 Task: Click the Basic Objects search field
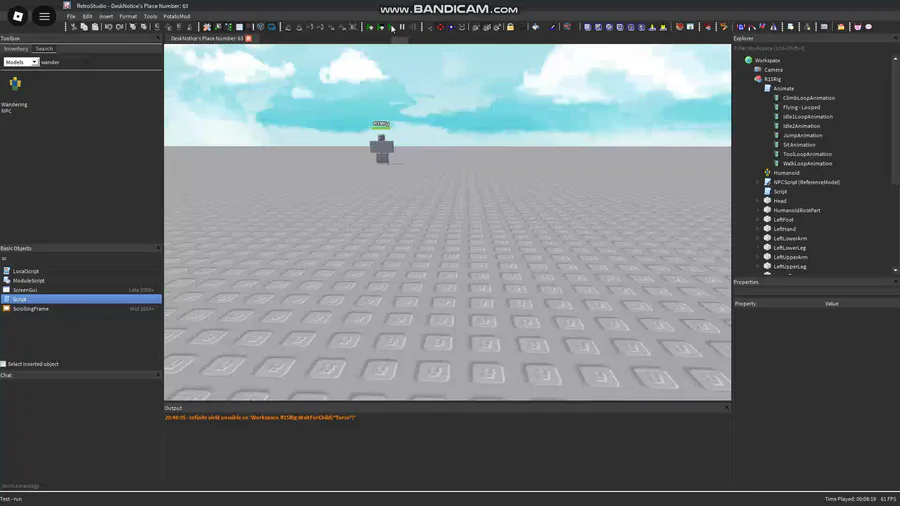pos(81,259)
